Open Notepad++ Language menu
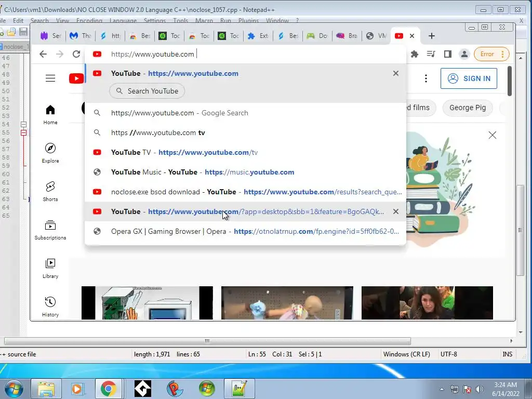Screen dimensions: 532x399 (123, 21)
